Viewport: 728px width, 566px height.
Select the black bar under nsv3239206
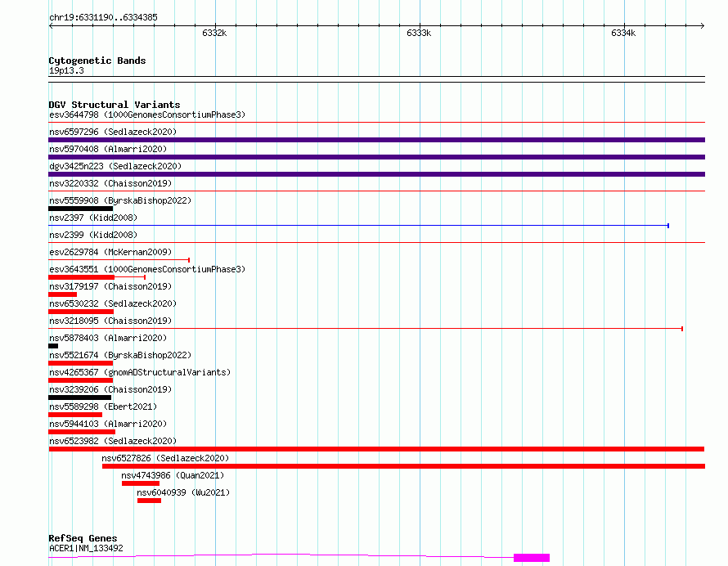click(80, 398)
